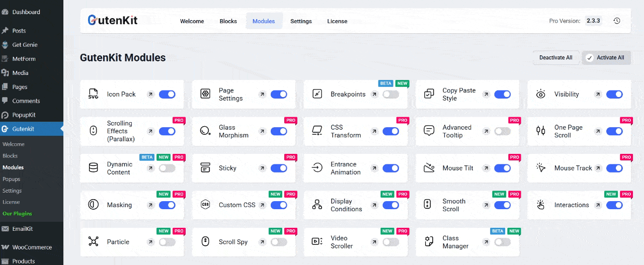
Task: Disable the Glass Morphism toggle
Action: [279, 131]
